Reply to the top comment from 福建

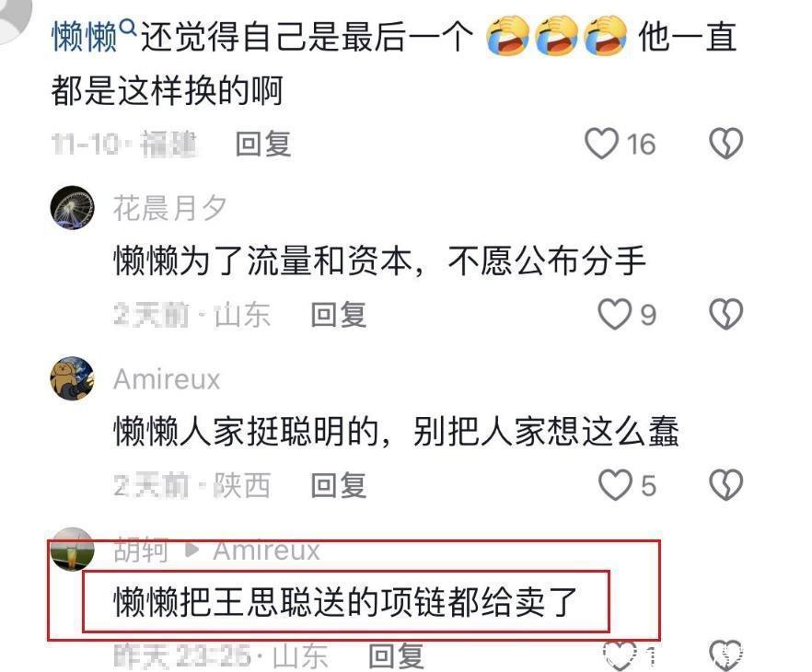263,144
